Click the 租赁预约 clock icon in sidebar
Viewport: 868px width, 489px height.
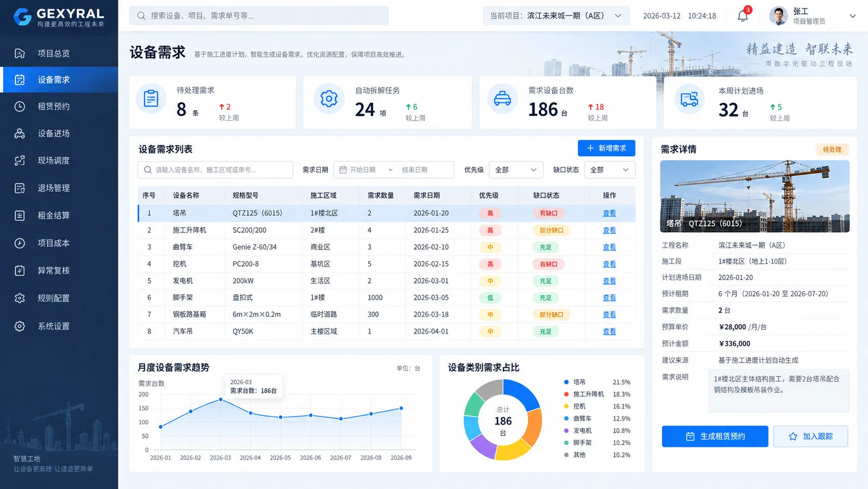pyautogui.click(x=20, y=106)
